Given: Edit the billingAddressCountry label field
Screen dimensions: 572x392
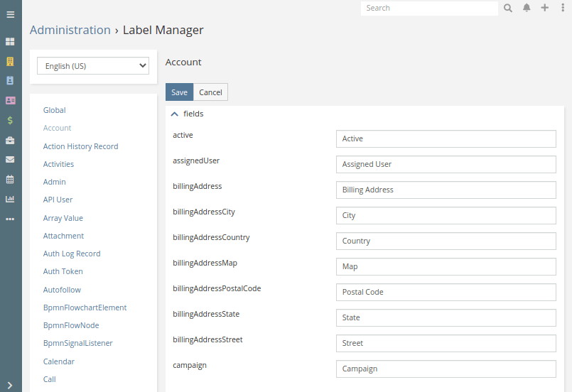Looking at the screenshot, I should coord(446,241).
